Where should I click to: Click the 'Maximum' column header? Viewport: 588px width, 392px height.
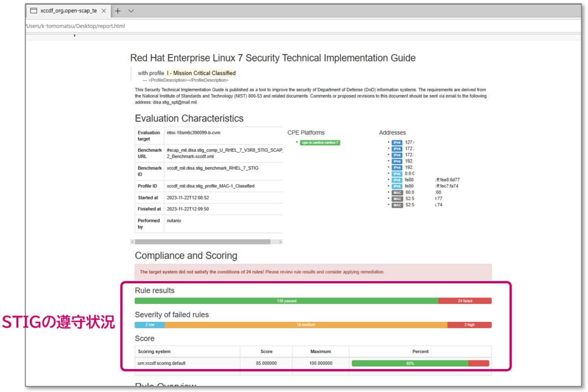[320, 351]
